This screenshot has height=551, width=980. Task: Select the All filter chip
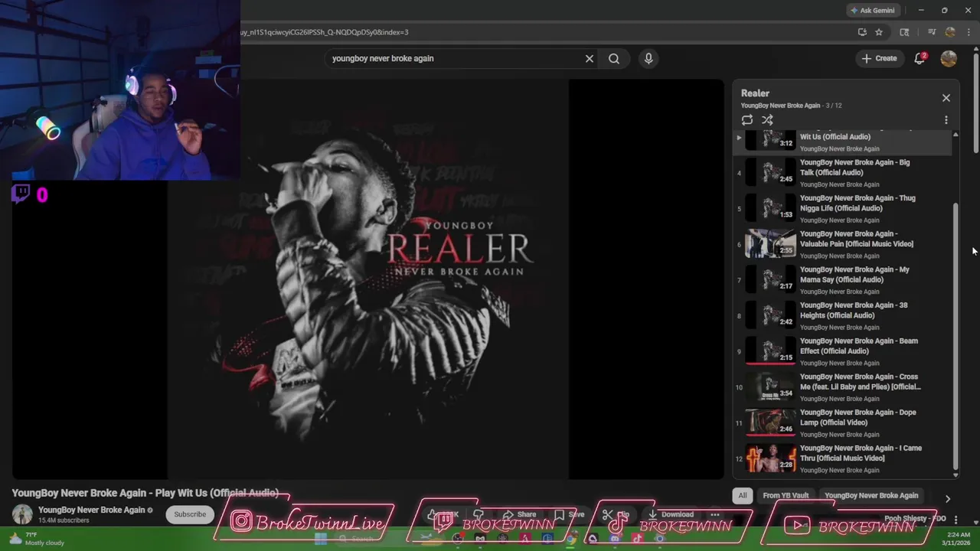pyautogui.click(x=743, y=495)
